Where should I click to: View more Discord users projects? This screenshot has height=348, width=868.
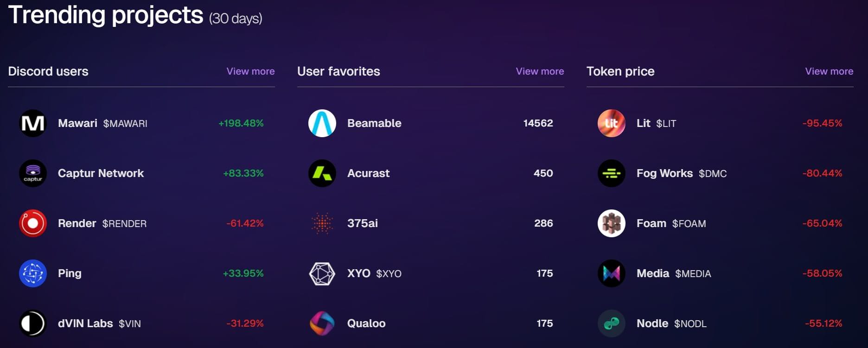(x=250, y=71)
